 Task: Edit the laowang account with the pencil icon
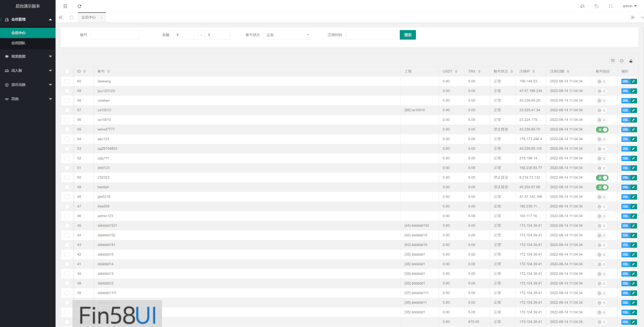tap(634, 81)
